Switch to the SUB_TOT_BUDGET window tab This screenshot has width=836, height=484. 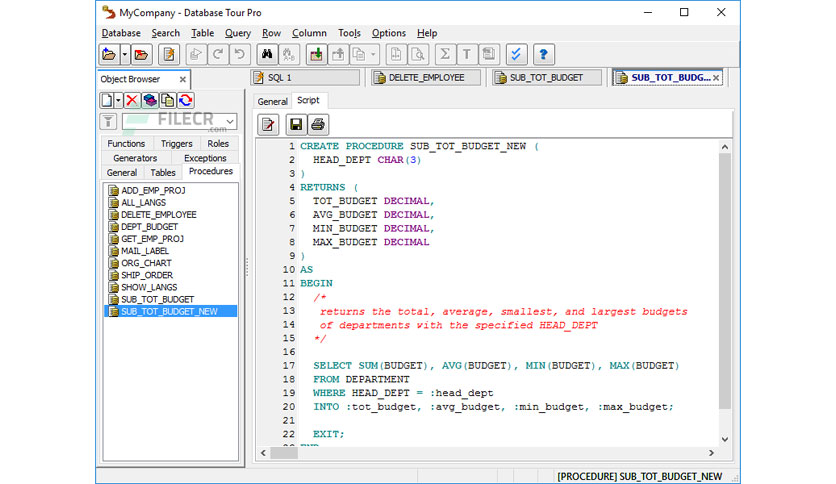tap(548, 78)
